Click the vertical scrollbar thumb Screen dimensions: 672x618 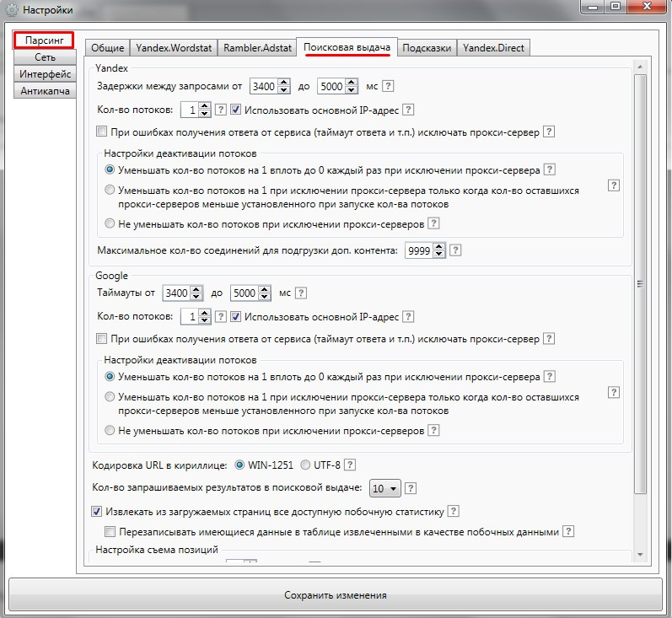(640, 284)
